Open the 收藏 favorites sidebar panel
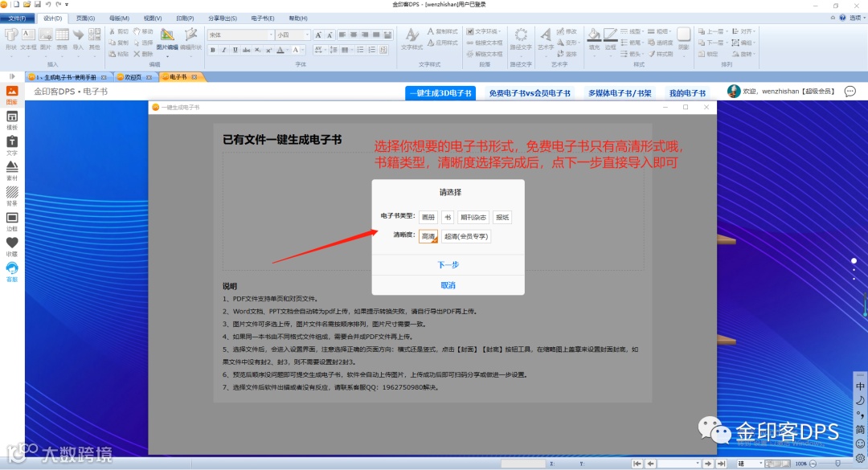Screen dimensions: 868x470 [11, 247]
